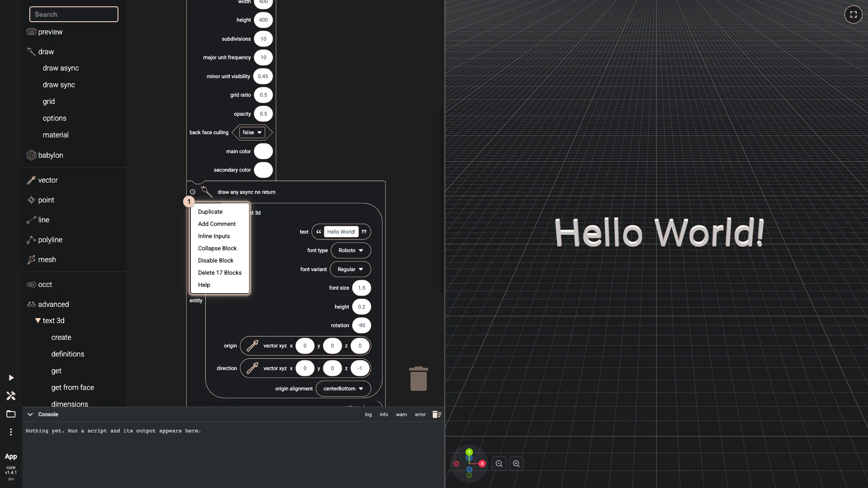
Task: Open back face culling false dropdown
Action: pyautogui.click(x=252, y=132)
